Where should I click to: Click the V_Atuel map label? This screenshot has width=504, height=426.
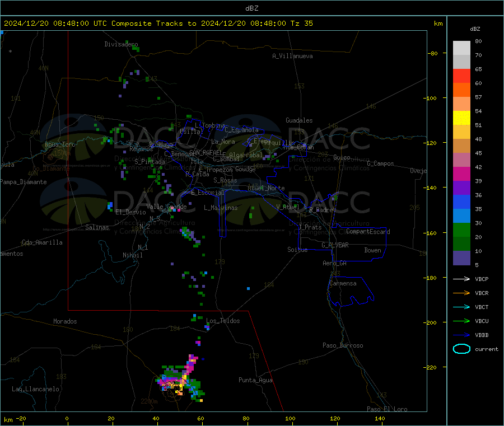tap(288, 207)
